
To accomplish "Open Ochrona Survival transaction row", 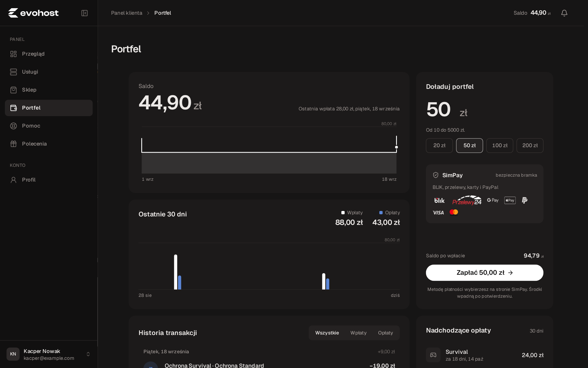I will tap(269, 365).
